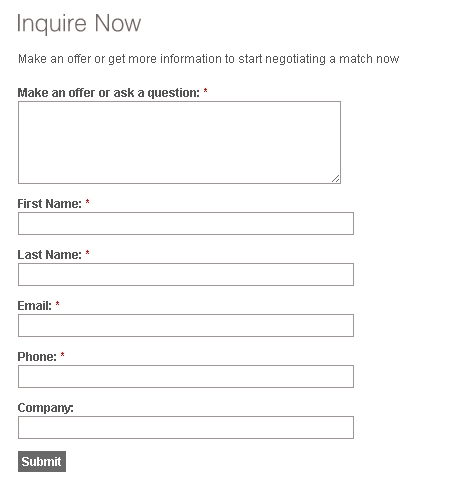
Task: Click the red asterisk beside Last Name
Action: pos(87,253)
